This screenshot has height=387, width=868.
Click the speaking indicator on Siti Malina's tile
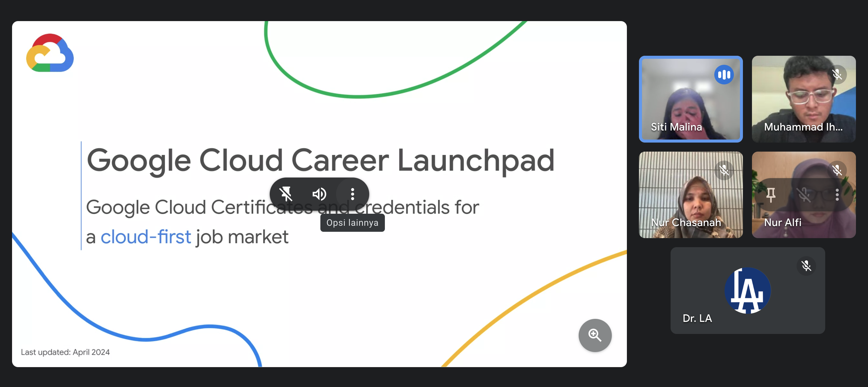[x=724, y=74]
